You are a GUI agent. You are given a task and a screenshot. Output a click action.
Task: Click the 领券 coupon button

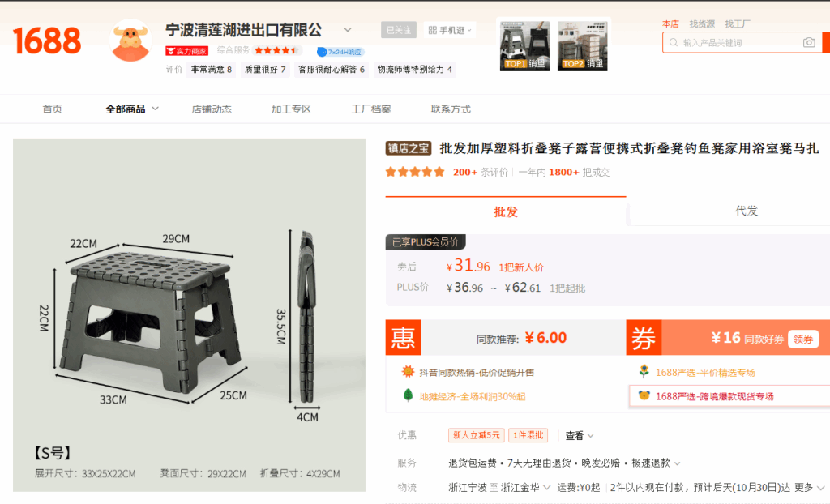click(803, 340)
